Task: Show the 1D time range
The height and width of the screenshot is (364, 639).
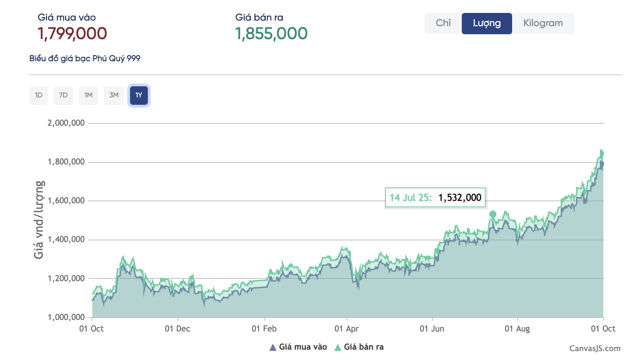Action: (x=38, y=95)
